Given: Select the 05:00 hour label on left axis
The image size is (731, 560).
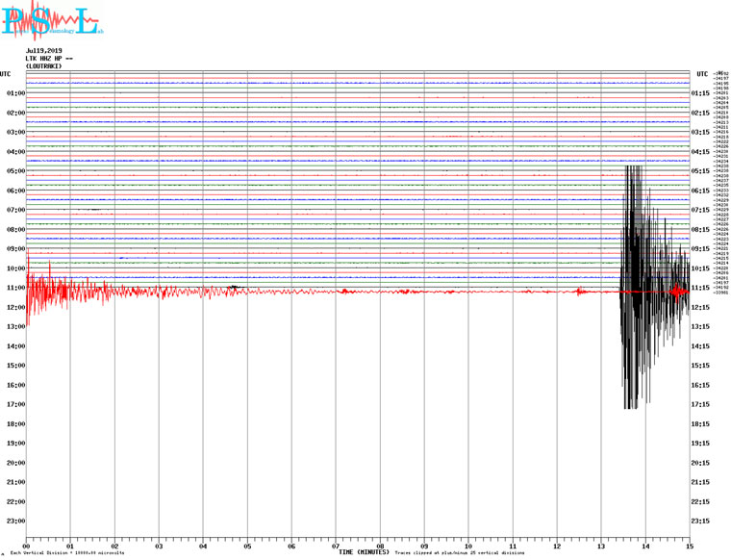Looking at the screenshot, I should 15,171.
